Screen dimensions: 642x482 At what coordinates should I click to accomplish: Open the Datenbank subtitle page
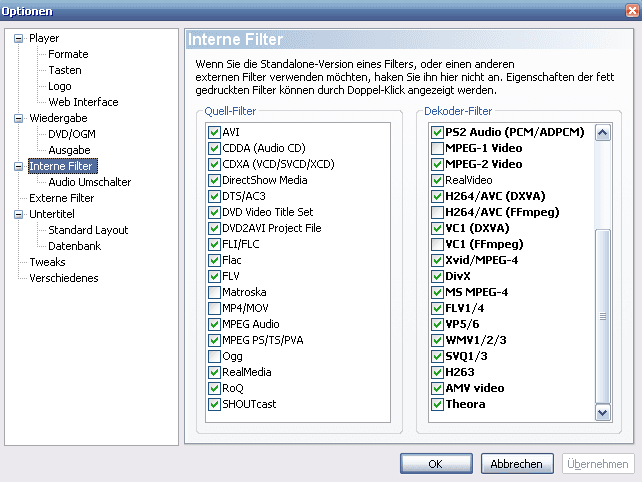click(75, 246)
